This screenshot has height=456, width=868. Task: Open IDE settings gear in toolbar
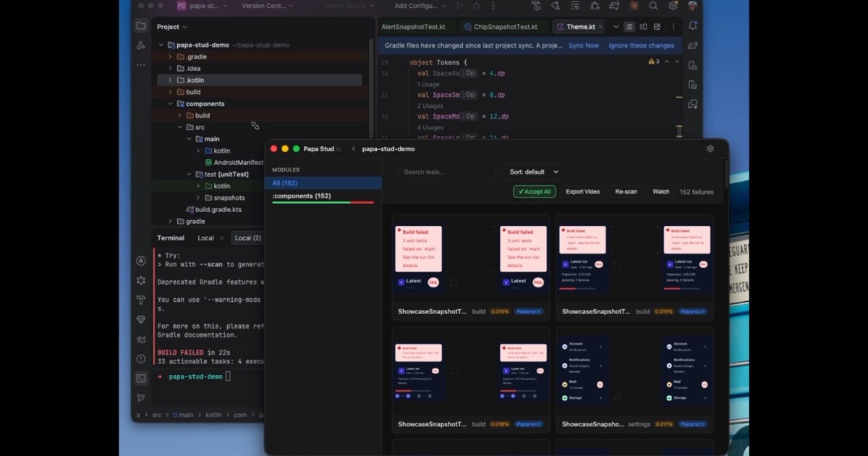click(673, 6)
